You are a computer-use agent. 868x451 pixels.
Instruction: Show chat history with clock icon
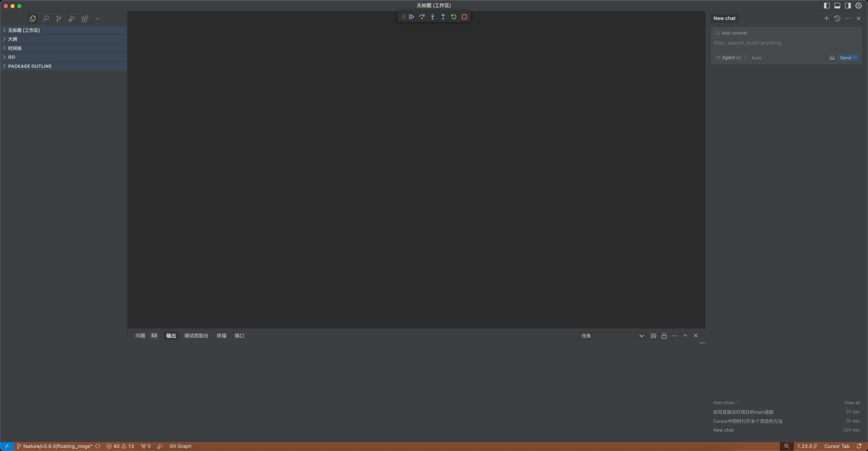837,18
